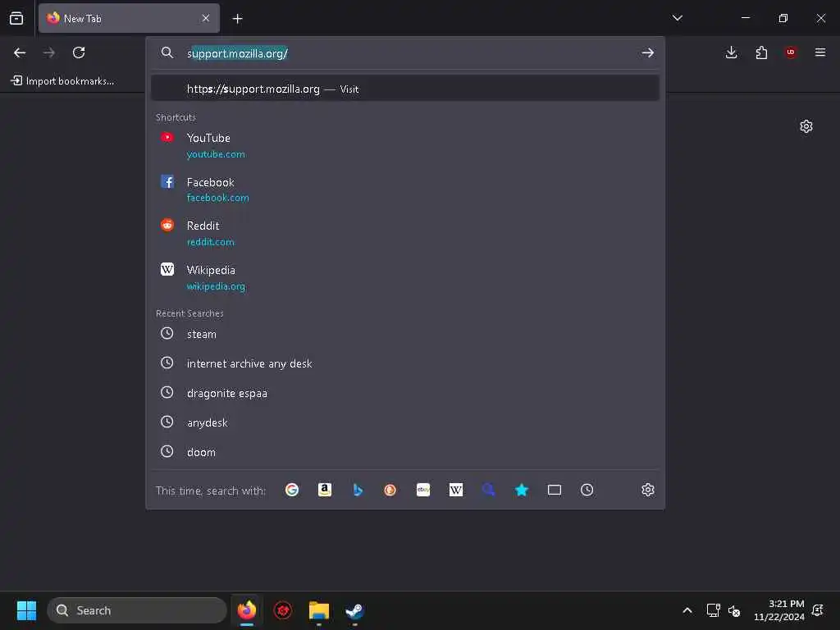Open the red gear app on the taskbar
The width and height of the screenshot is (840, 630).
(283, 610)
